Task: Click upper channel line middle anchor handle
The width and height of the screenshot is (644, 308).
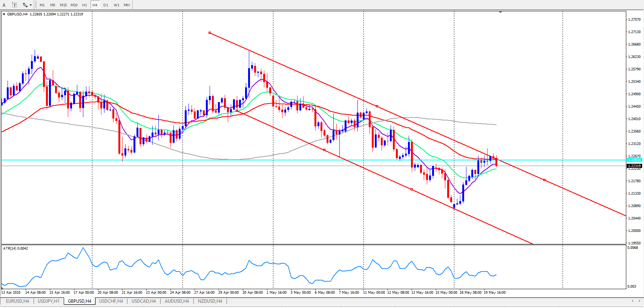Action: [377, 106]
